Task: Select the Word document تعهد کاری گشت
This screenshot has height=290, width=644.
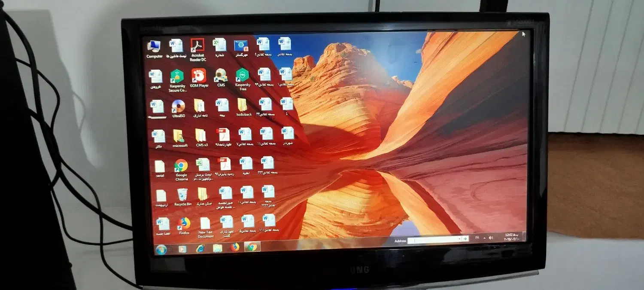Action: click(x=227, y=227)
